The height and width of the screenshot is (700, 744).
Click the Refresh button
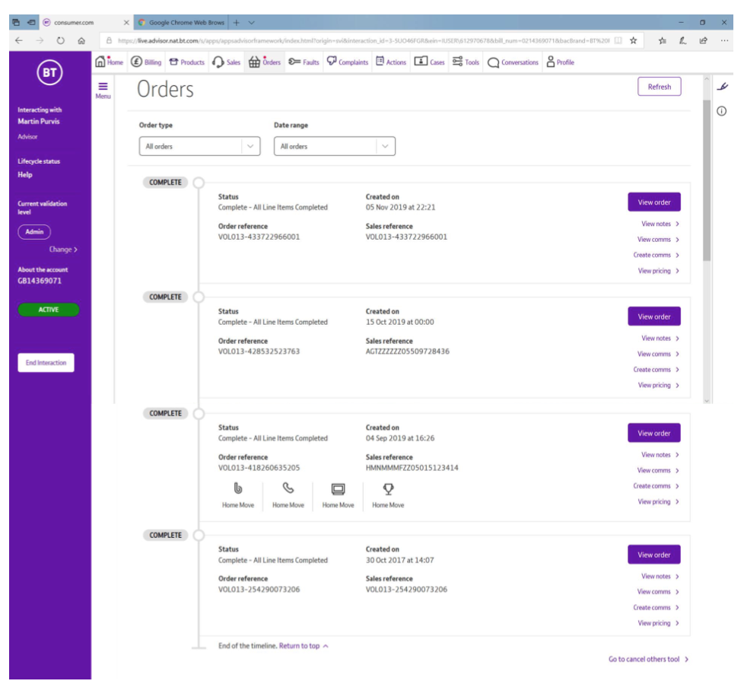tap(659, 87)
